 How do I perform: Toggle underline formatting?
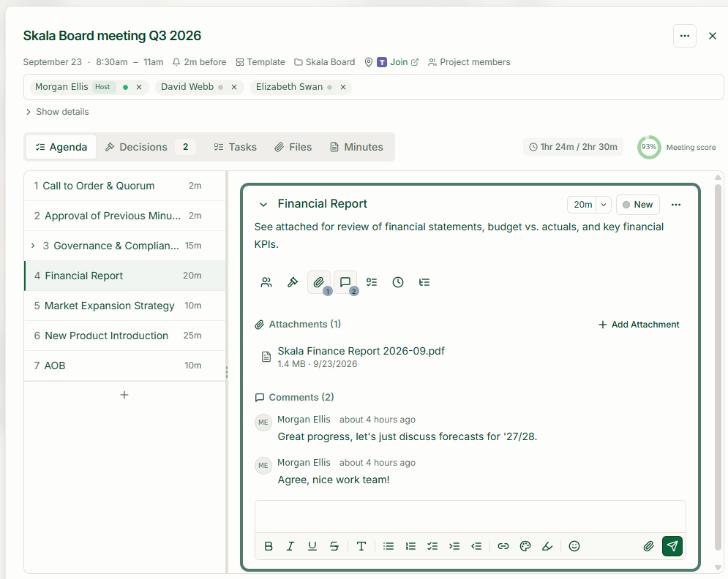pos(312,547)
